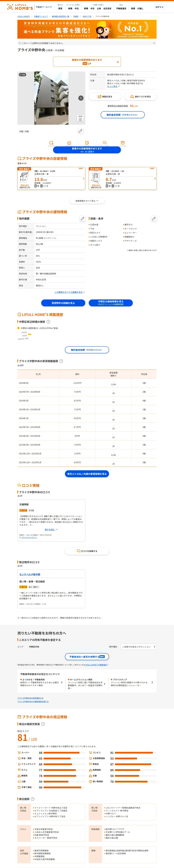
Task: Click blue 募集中の部屋情報があります floating button
Action: (x=87, y=150)
